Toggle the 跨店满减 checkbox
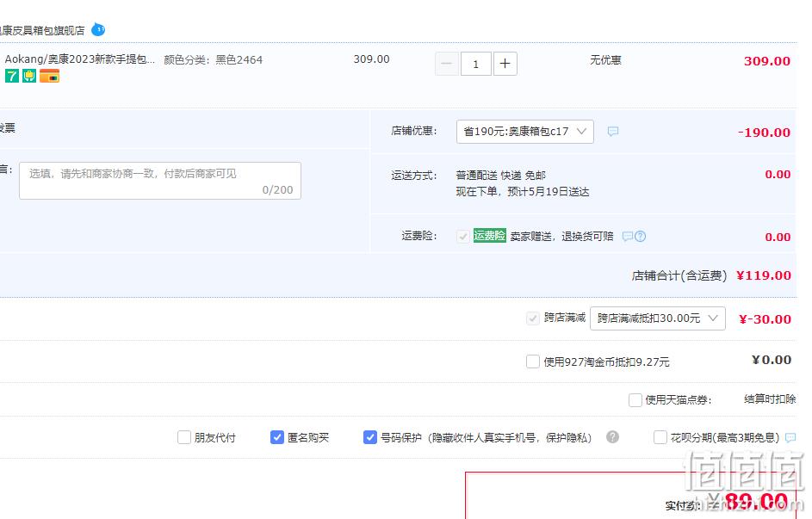 532,318
